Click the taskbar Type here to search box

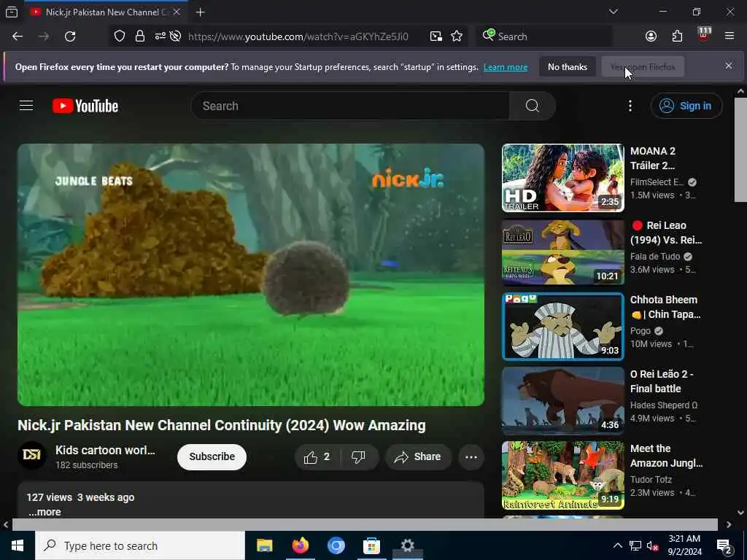140,545
